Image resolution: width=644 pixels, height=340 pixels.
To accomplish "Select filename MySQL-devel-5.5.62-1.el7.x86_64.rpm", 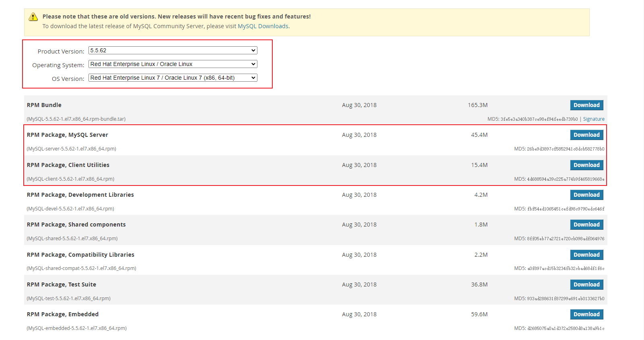I will pyautogui.click(x=70, y=209).
